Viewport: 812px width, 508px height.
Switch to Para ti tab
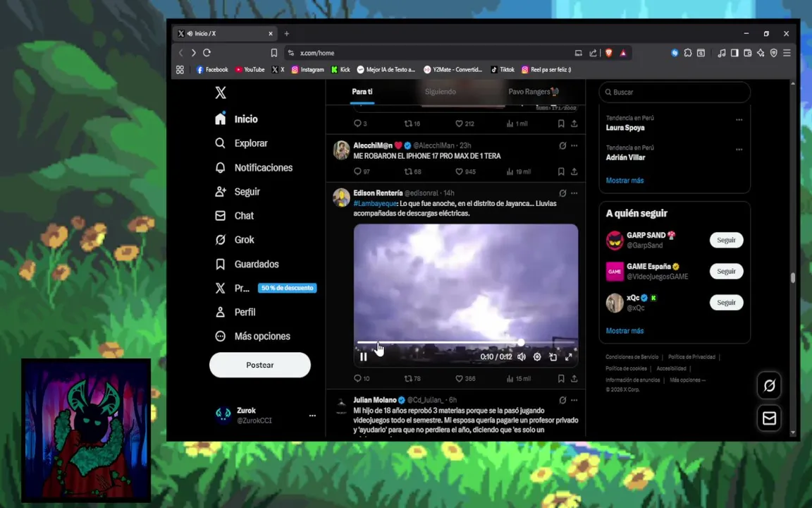362,92
